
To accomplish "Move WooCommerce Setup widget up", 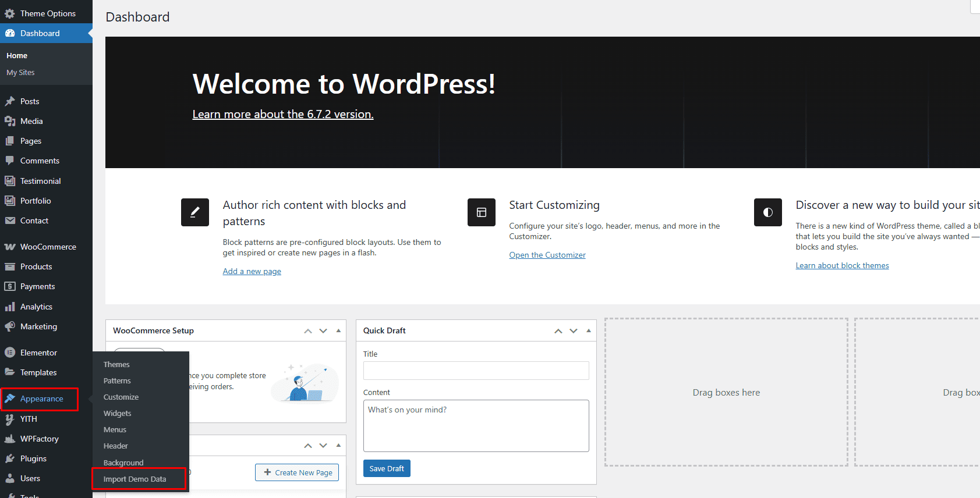I will pos(308,331).
